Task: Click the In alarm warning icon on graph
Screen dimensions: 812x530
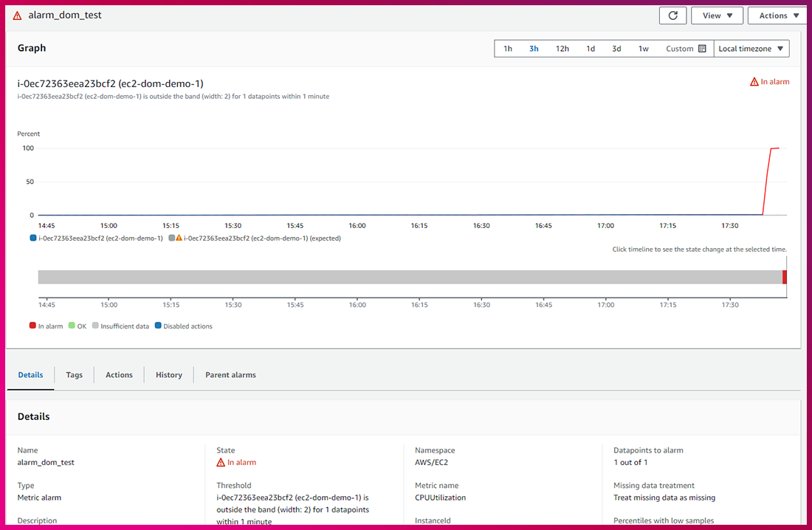Action: coord(754,82)
